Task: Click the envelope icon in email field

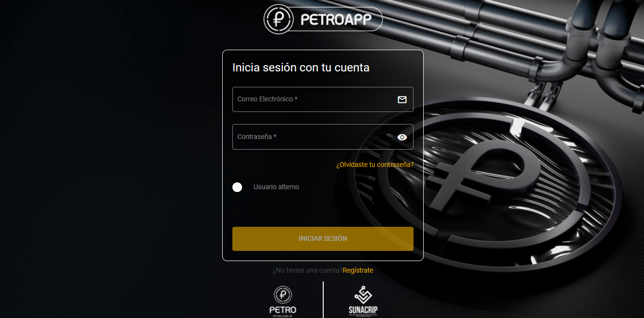Action: [402, 99]
